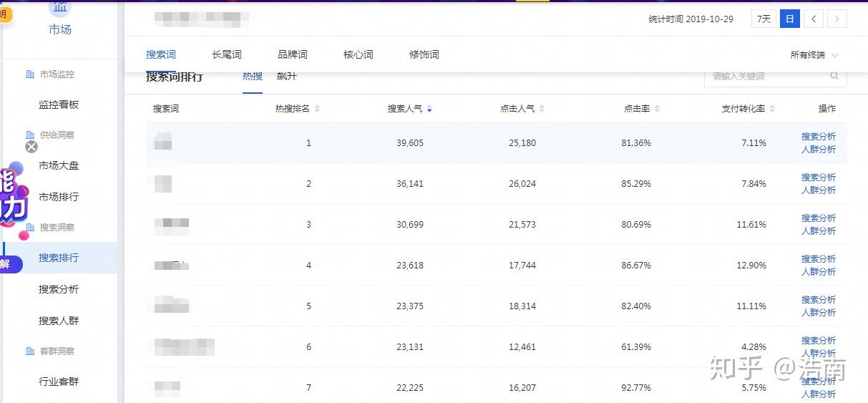The height and width of the screenshot is (403, 868).
Task: Open 人群分析 link for rank 2 row
Action: click(x=819, y=190)
